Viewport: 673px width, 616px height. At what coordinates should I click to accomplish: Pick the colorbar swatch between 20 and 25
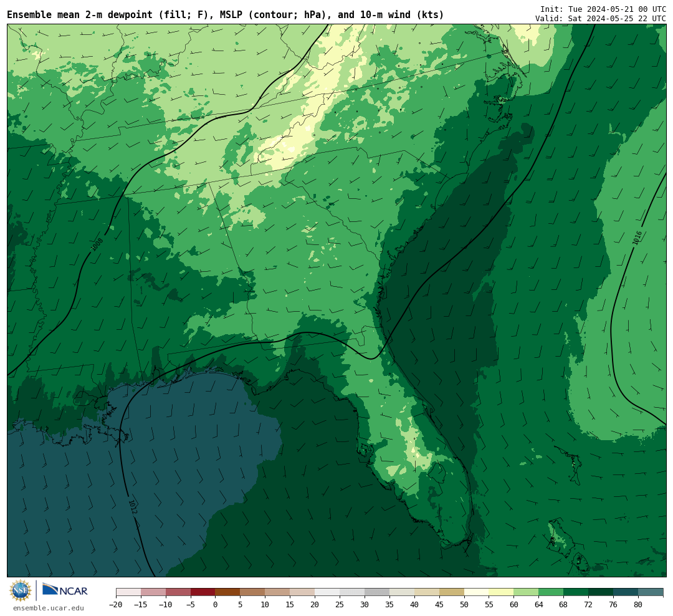pos(328,592)
